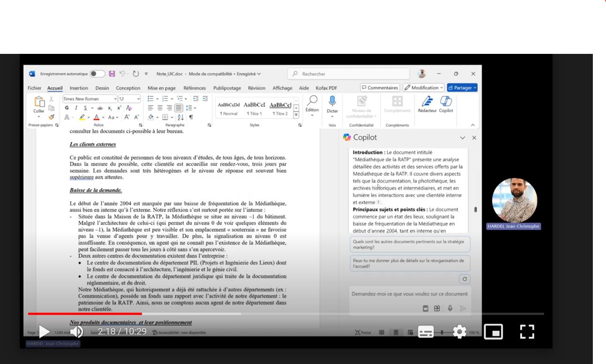Viewport: 606px width, 364px height.
Task: Apply the red font color
Action: point(96,117)
